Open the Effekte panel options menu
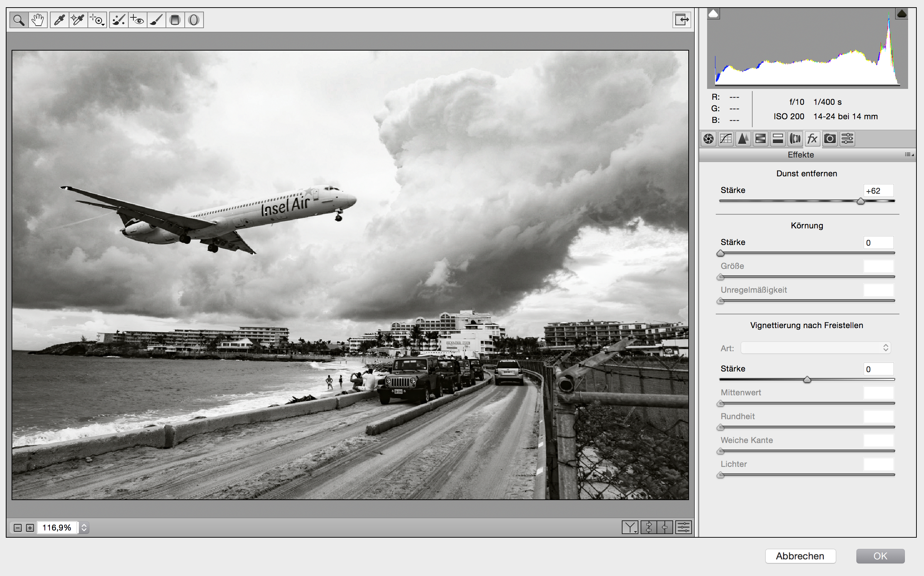 coord(909,155)
